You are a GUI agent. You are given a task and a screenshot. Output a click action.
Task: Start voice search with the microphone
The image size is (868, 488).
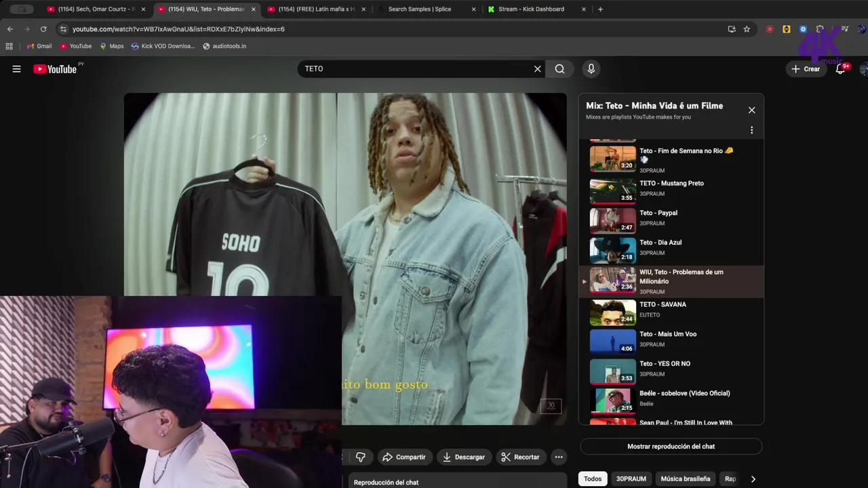(x=591, y=68)
